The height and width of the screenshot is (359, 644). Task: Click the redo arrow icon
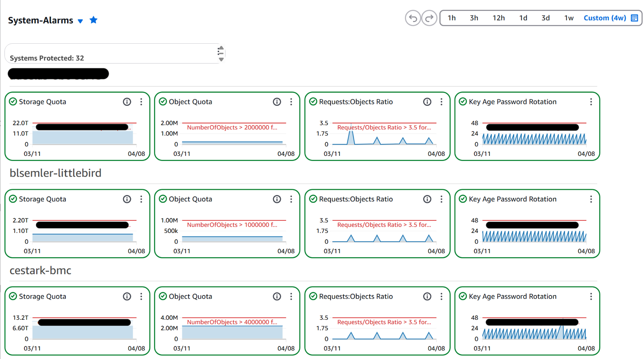(x=429, y=18)
